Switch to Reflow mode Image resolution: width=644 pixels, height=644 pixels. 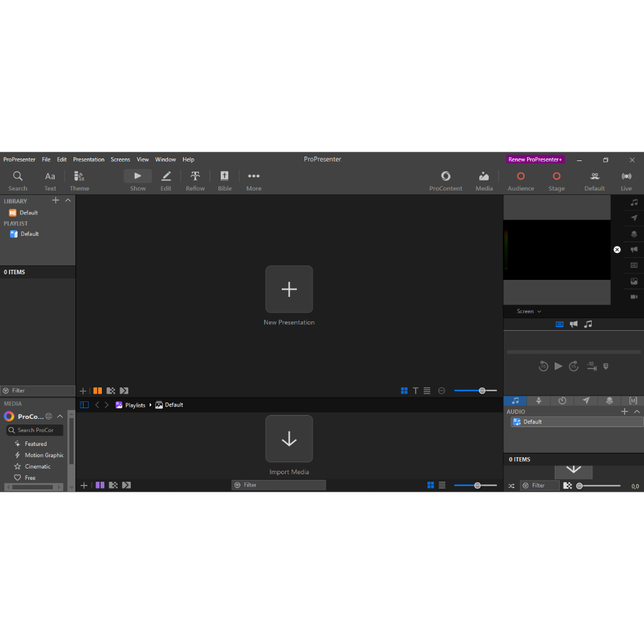(x=195, y=181)
